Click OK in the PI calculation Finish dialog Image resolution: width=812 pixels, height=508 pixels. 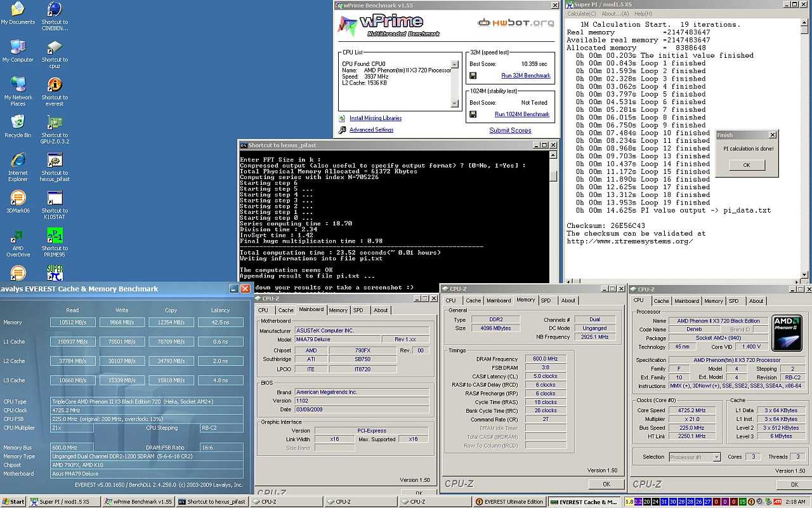tap(747, 165)
